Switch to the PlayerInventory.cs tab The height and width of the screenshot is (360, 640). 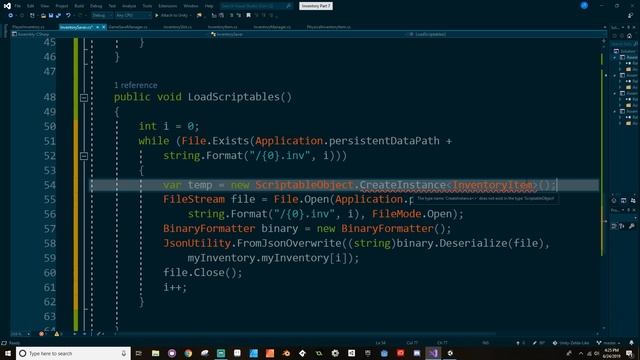click(x=28, y=27)
